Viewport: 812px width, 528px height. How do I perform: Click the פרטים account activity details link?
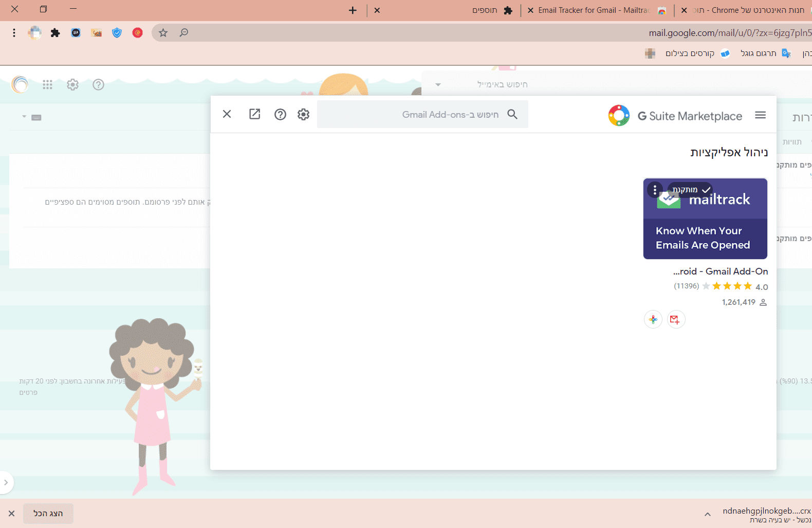pos(28,392)
